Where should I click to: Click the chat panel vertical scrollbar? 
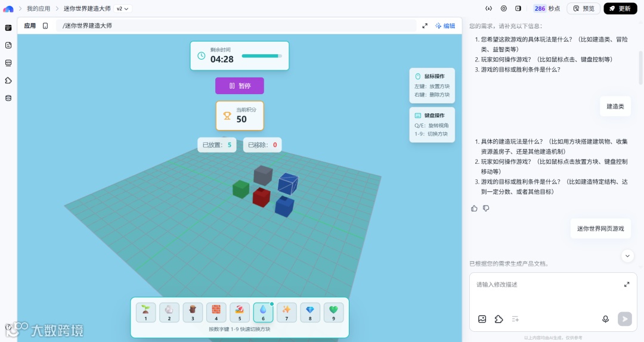pyautogui.click(x=640, y=68)
